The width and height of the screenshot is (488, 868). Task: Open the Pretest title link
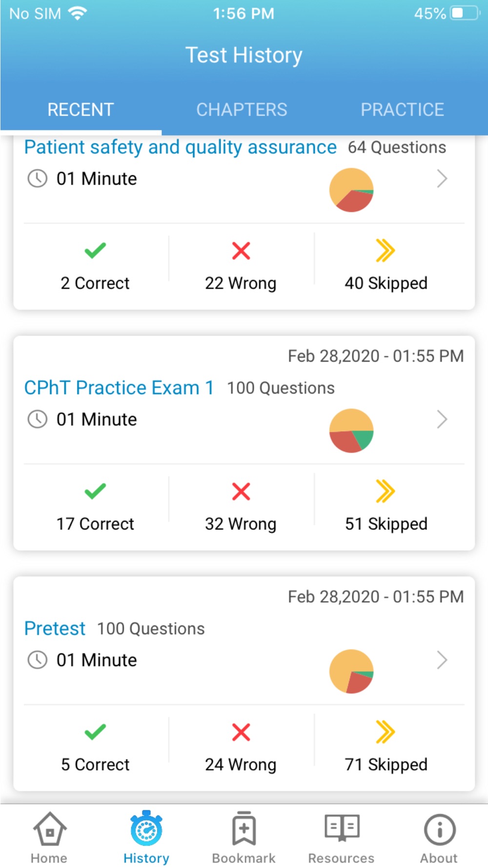[x=55, y=628]
